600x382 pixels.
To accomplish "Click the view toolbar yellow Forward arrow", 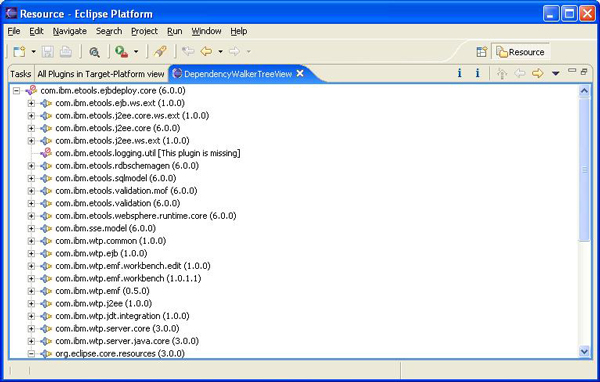I will pos(538,73).
